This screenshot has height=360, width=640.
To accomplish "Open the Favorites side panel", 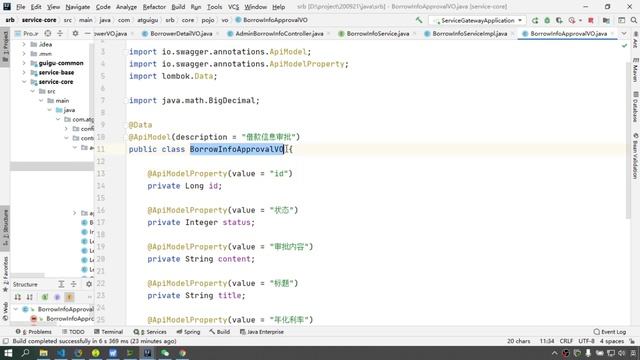I will pos(5,273).
